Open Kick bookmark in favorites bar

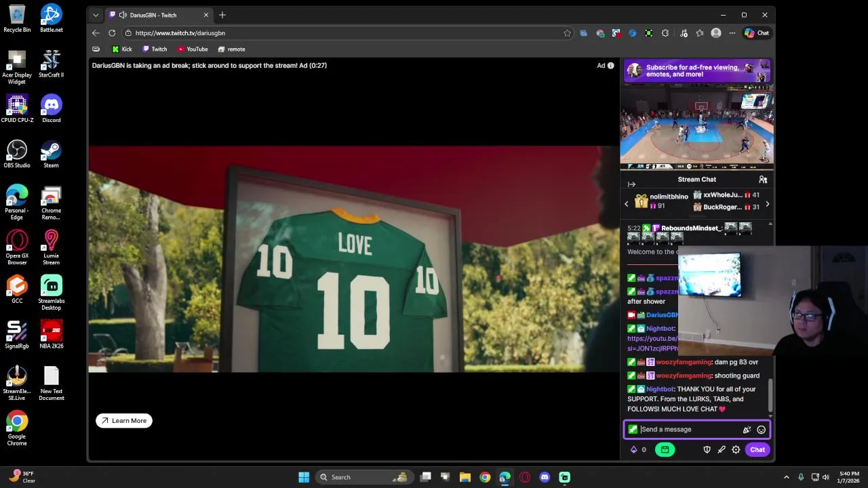tap(122, 49)
